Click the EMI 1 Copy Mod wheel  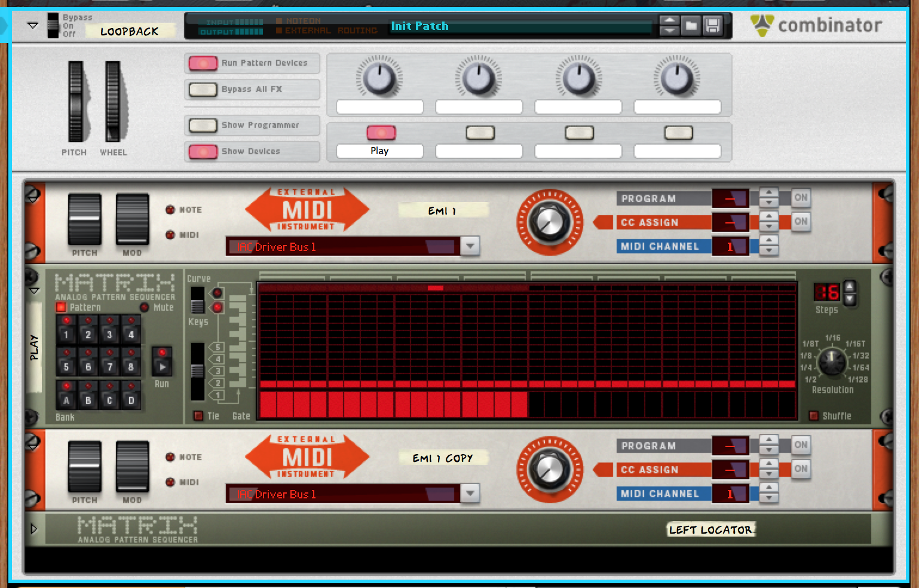132,466
